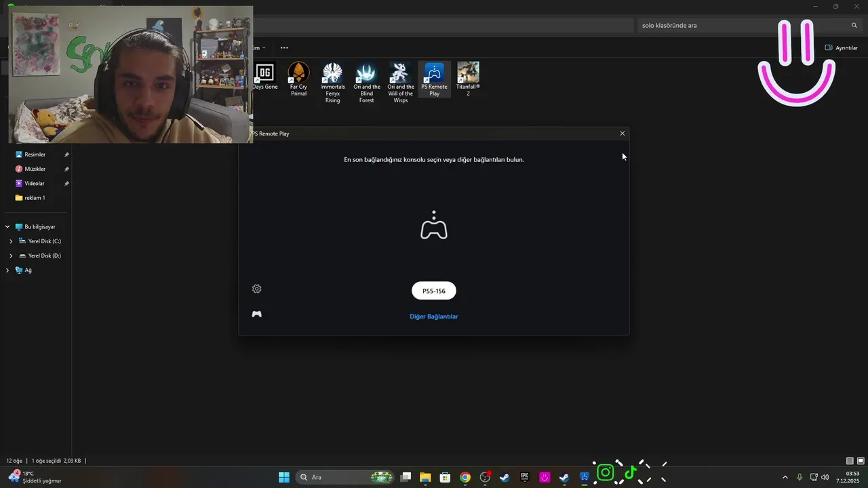The height and width of the screenshot is (488, 868).
Task: Select the Ori and the Blind Forest shortcut
Action: click(367, 83)
